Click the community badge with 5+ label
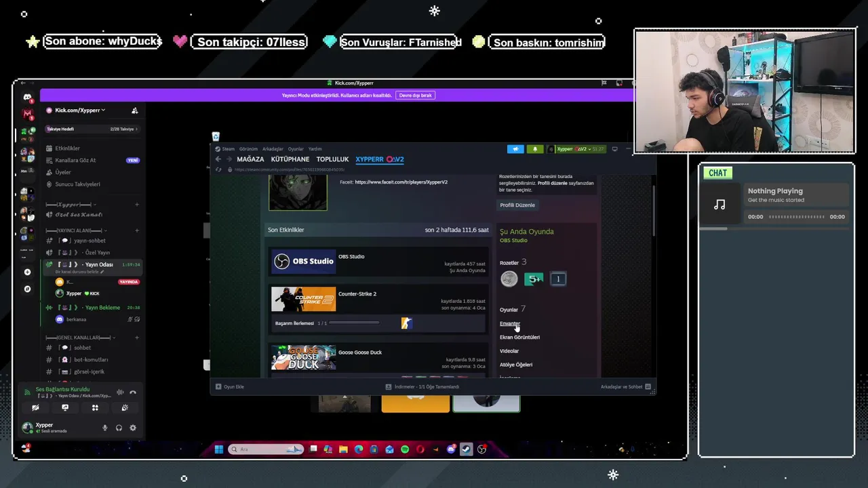Viewport: 868px width, 488px height. [x=534, y=279]
